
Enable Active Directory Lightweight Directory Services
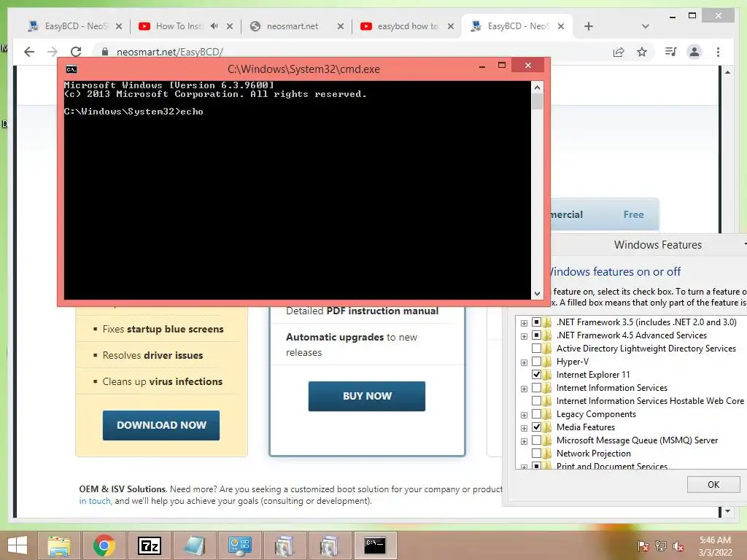[x=536, y=349]
